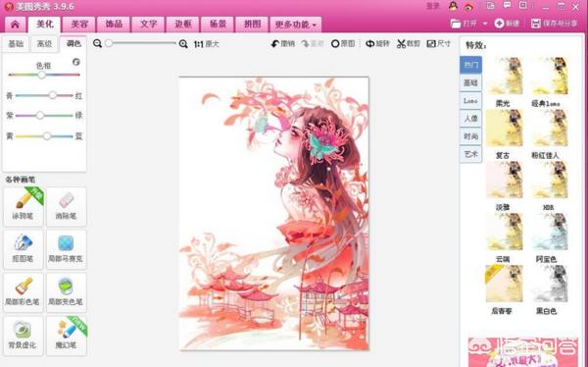Select the 消除笔 eraser tool
This screenshot has width=588, height=367.
(67, 207)
